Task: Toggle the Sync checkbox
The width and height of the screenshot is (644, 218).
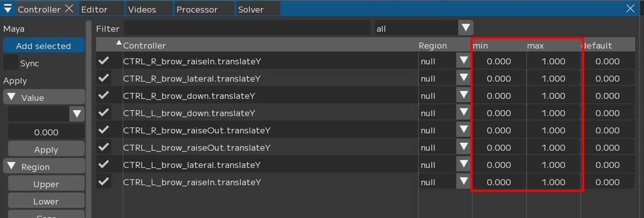Action: pos(11,63)
